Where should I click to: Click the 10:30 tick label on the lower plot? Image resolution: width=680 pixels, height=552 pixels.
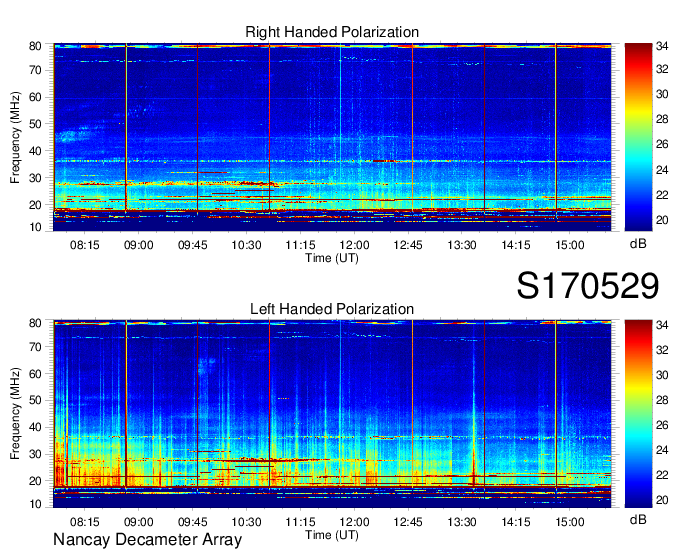[x=246, y=522]
